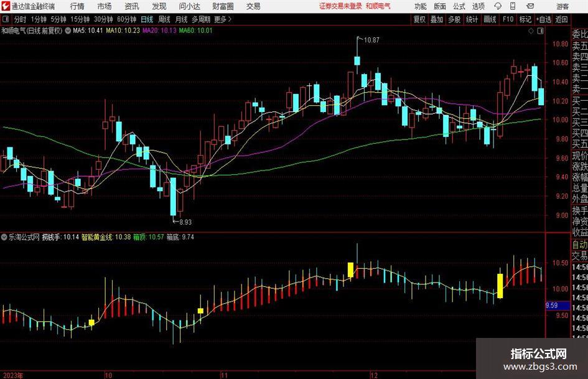Viewport: 588px width, 379px height.
Task: Click the 捞钱手: 10.14 indicator label
Action: [60, 236]
